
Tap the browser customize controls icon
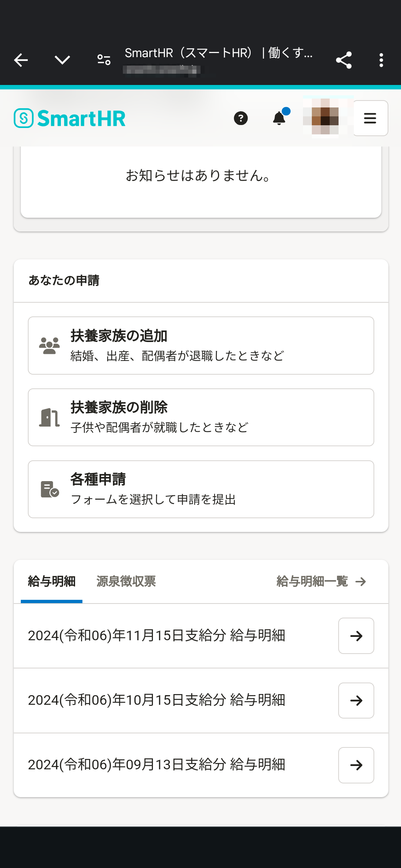coord(102,59)
